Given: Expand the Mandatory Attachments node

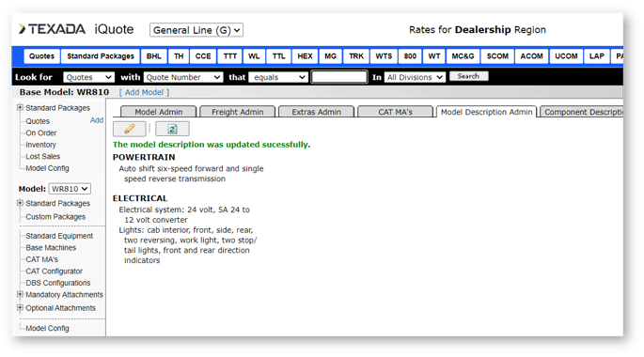Looking at the screenshot, I should [x=20, y=294].
